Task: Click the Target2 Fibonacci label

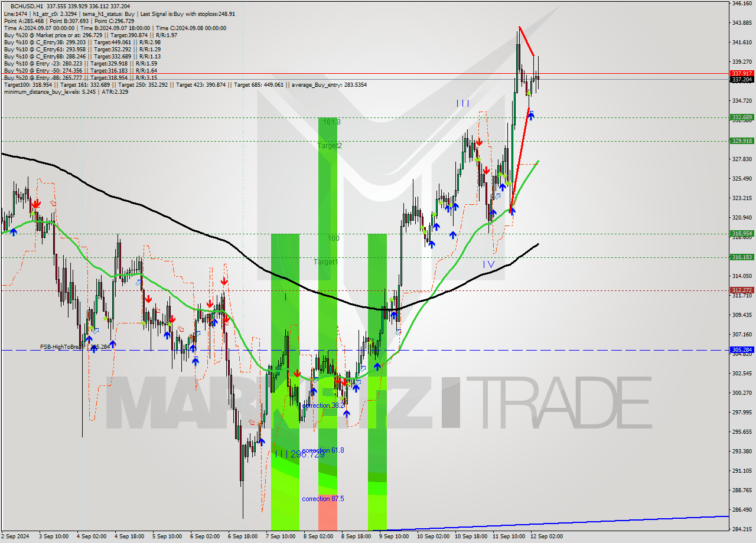Action: pos(330,145)
